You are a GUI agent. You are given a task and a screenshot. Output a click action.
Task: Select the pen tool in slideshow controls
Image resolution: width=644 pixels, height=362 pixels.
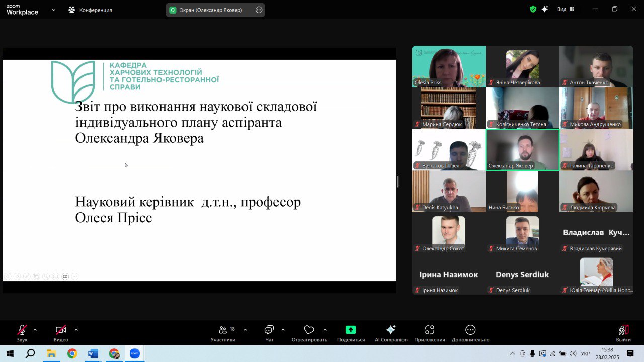tap(27, 276)
